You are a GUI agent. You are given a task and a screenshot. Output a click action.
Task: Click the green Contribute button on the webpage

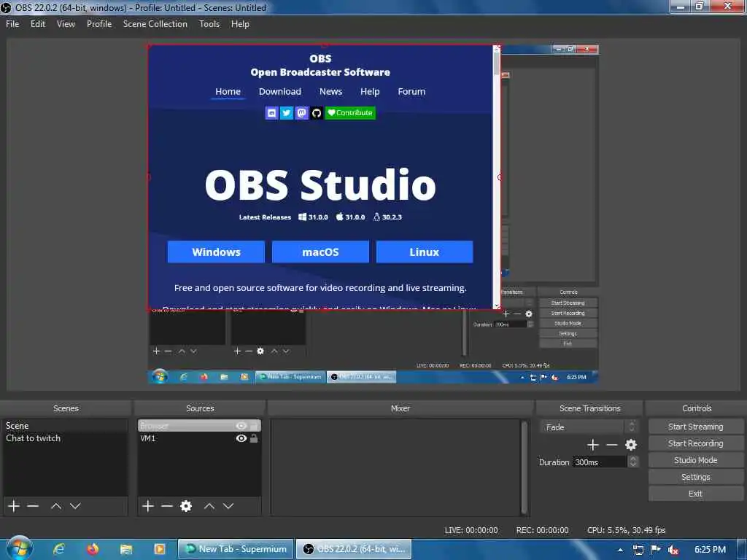point(350,113)
